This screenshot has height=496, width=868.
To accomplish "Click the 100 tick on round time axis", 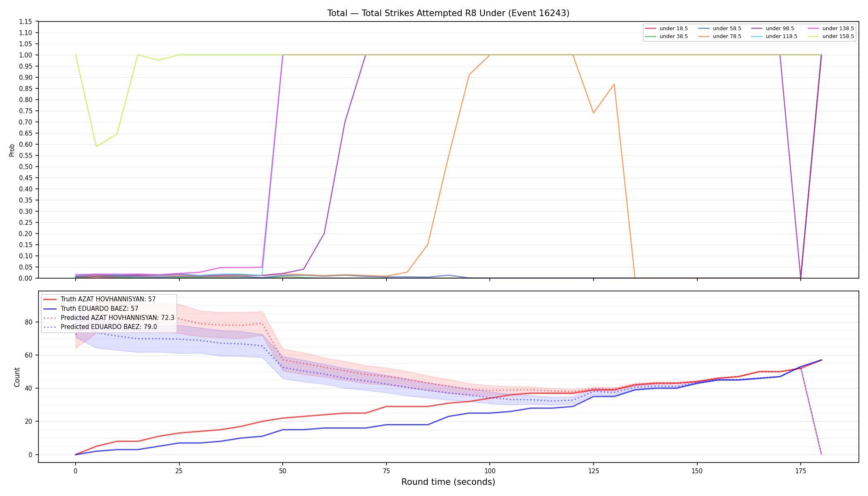I will (x=490, y=470).
